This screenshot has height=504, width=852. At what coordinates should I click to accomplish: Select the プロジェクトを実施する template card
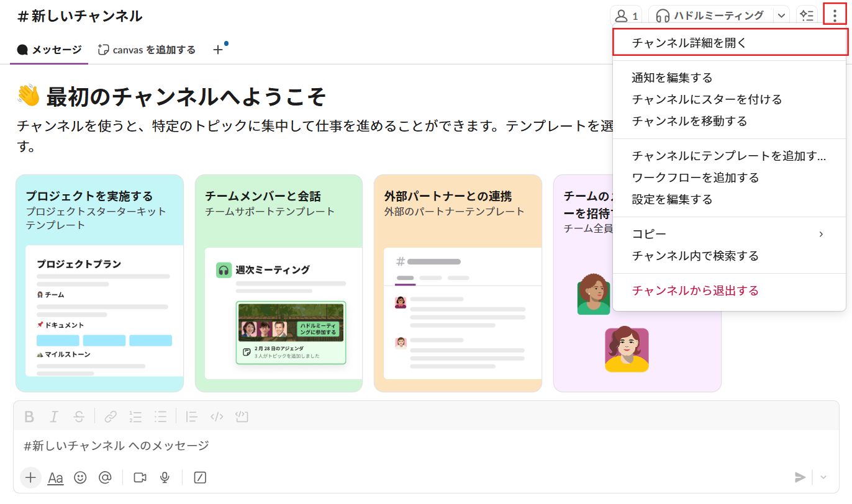[99, 283]
